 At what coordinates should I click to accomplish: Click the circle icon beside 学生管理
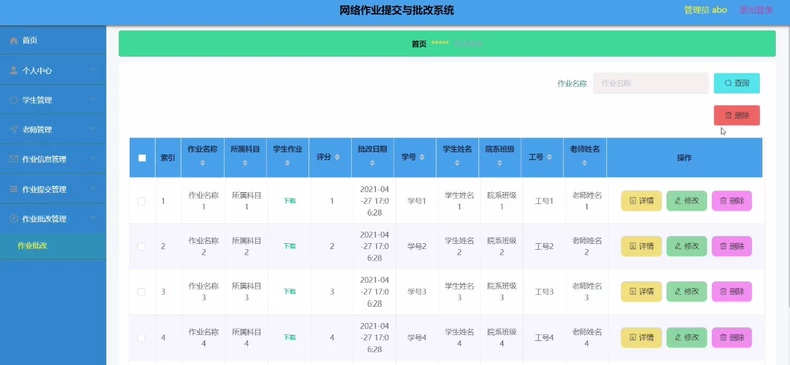(14, 100)
